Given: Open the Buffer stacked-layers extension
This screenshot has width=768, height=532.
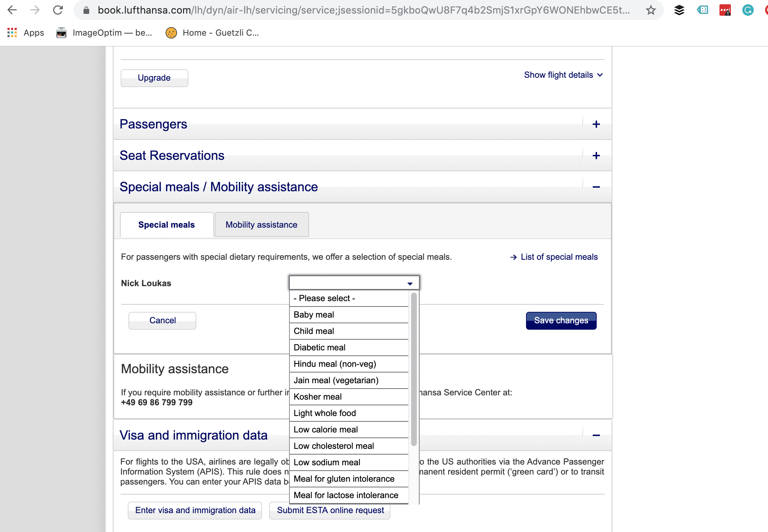Looking at the screenshot, I should (x=679, y=10).
